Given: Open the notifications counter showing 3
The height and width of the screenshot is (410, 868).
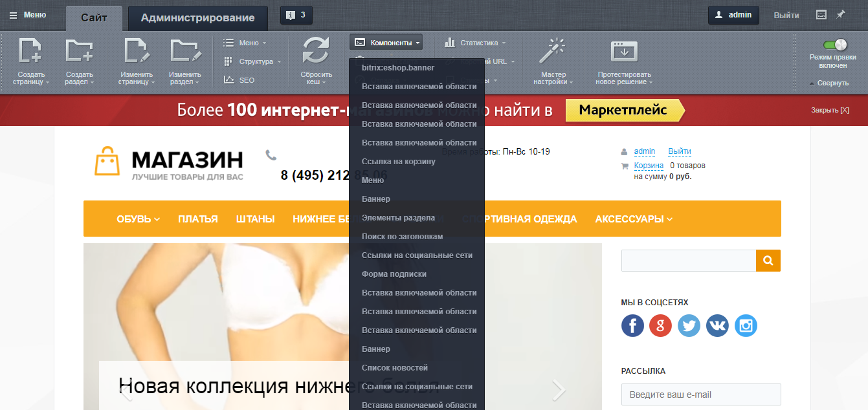Looking at the screenshot, I should tap(296, 14).
